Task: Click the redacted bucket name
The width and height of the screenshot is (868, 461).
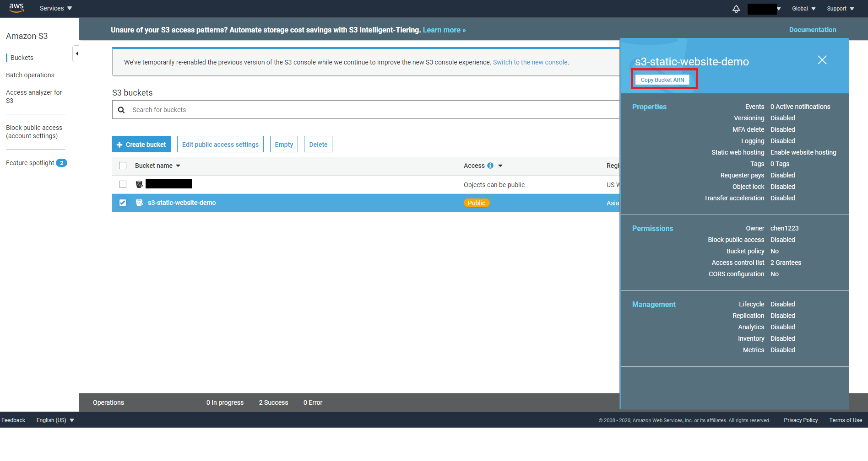Action: (x=168, y=184)
